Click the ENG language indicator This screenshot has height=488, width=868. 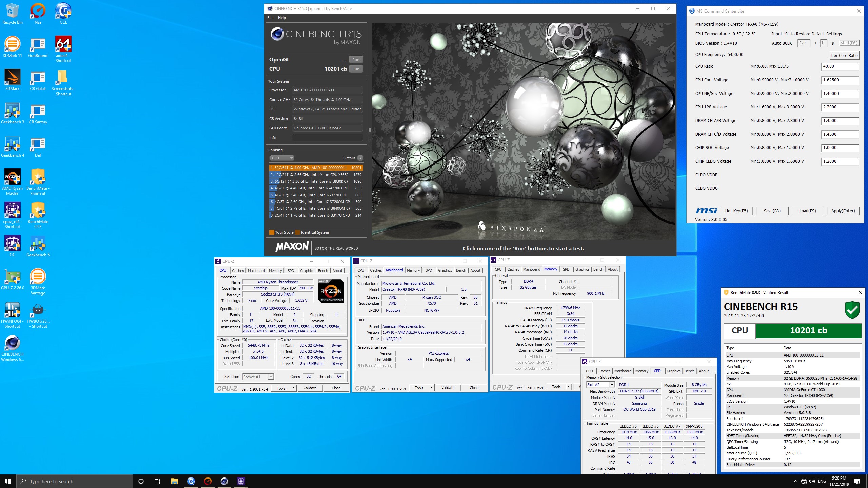[822, 481]
